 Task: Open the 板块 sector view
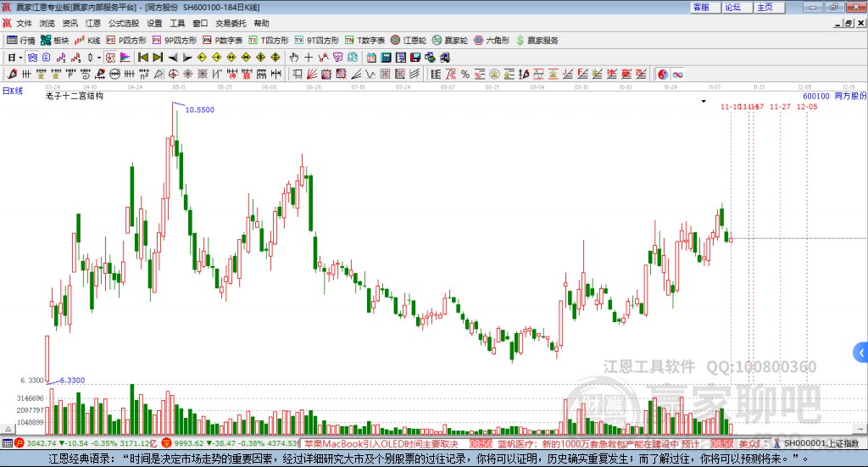[54, 41]
